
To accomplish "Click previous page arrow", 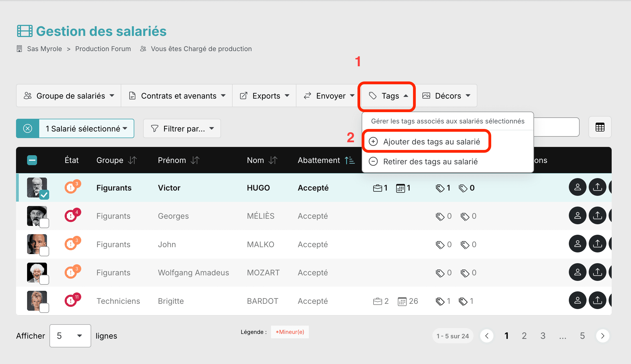I will (x=487, y=336).
